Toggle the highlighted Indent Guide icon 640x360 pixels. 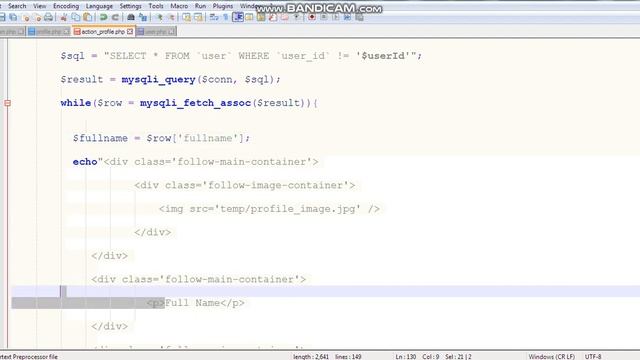(238, 17)
